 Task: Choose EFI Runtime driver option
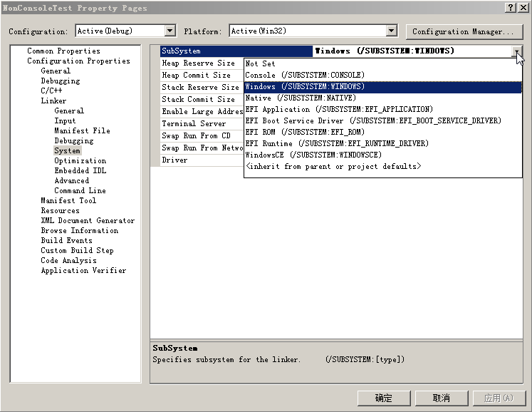point(382,144)
